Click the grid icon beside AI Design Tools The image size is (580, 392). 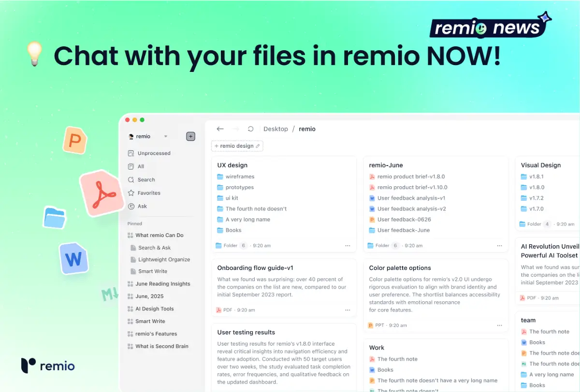(130, 308)
